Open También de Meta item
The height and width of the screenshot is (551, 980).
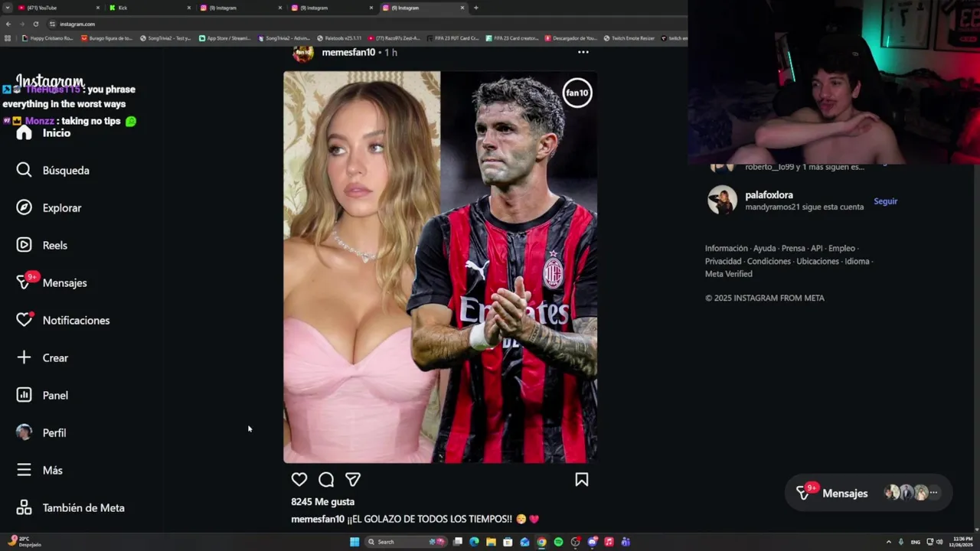pyautogui.click(x=70, y=508)
